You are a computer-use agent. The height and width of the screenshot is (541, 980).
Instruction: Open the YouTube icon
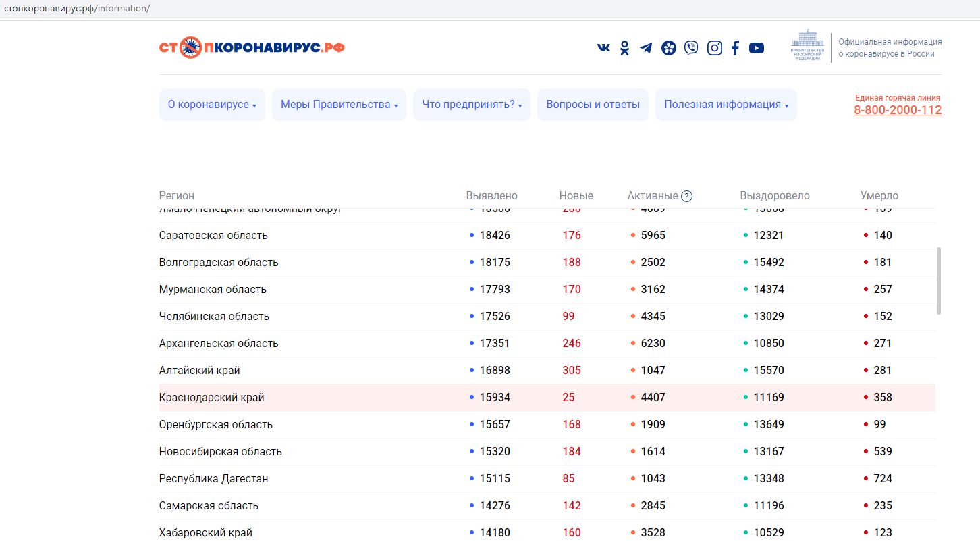(757, 48)
